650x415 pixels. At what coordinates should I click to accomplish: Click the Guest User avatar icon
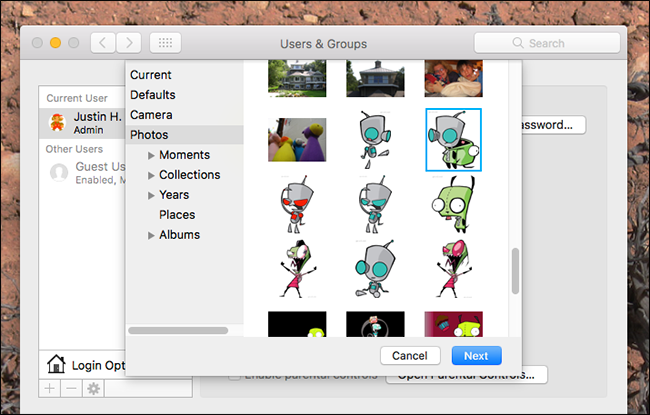point(59,172)
